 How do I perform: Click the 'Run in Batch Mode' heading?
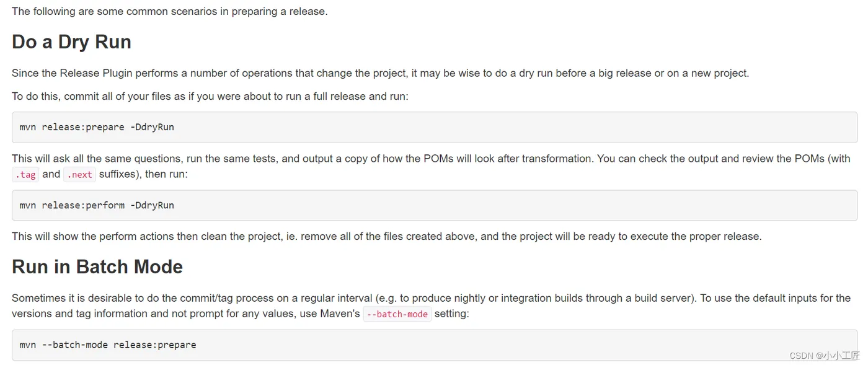[x=97, y=266]
